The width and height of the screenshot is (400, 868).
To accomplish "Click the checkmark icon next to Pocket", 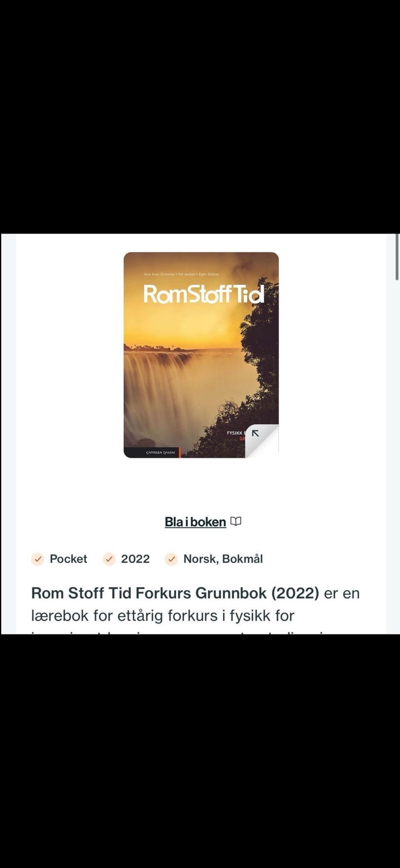I will (x=38, y=559).
